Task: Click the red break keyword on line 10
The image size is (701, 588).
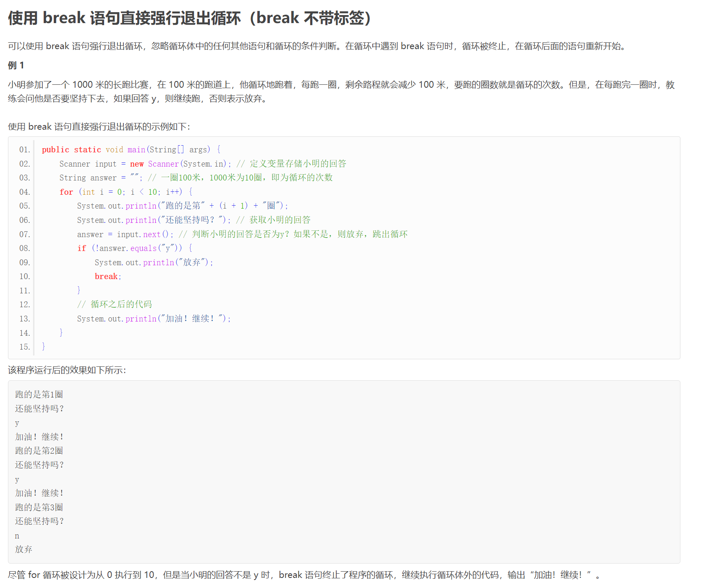Action: click(106, 276)
